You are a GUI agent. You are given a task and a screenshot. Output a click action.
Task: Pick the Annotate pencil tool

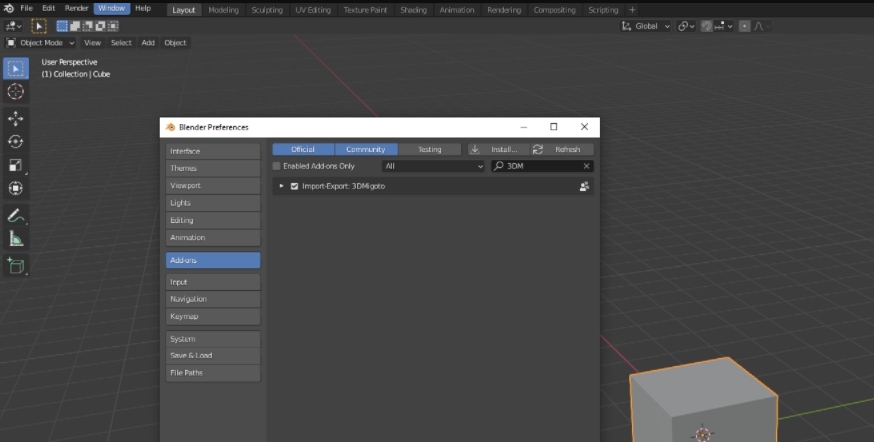[16, 215]
